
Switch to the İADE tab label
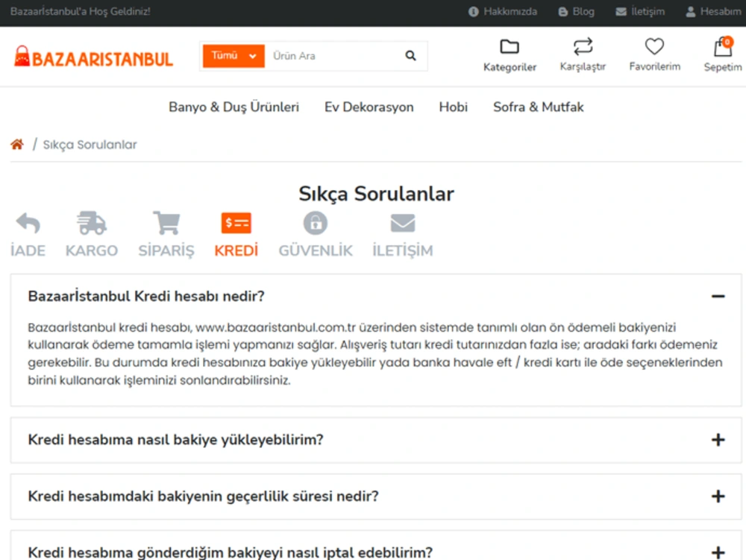pyautogui.click(x=28, y=251)
